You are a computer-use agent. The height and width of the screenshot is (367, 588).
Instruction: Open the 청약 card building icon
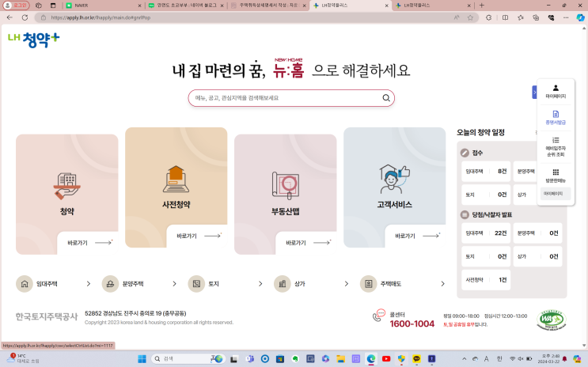click(x=66, y=186)
